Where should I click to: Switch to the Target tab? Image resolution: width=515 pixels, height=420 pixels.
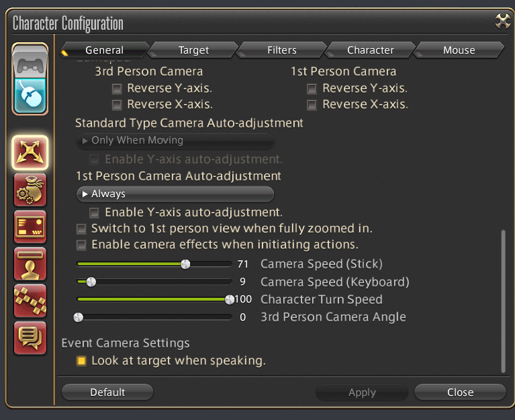193,50
